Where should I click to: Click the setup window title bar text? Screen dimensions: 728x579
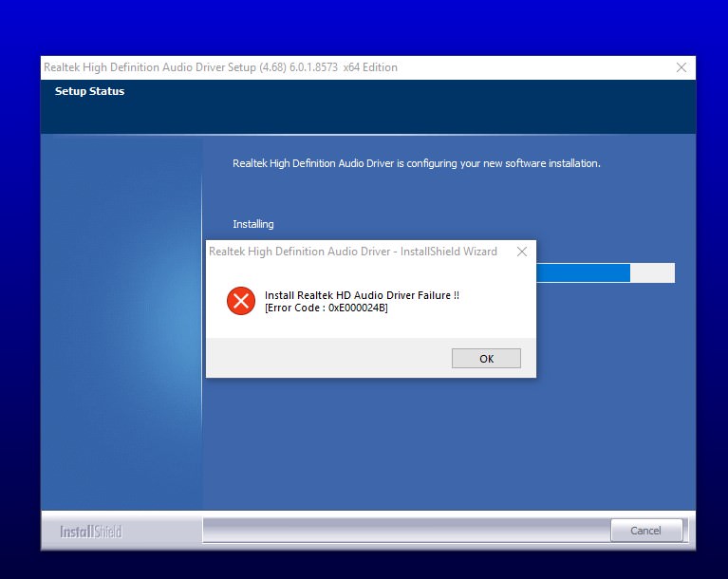[x=220, y=67]
